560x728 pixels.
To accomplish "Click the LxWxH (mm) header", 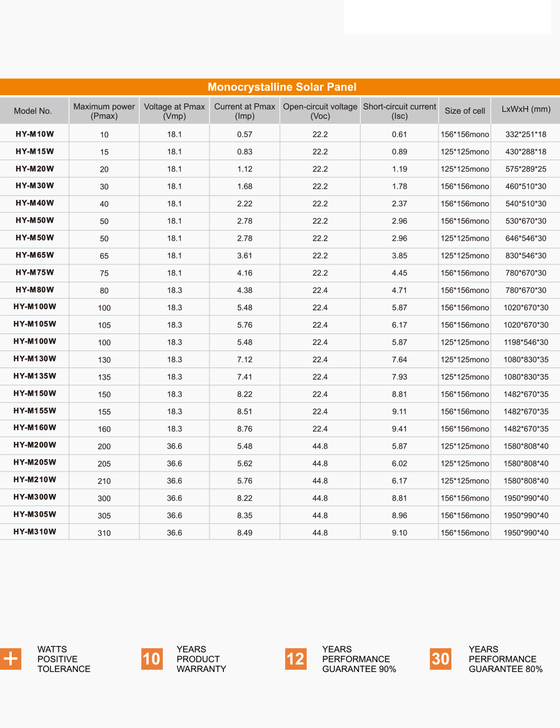I will click(526, 109).
